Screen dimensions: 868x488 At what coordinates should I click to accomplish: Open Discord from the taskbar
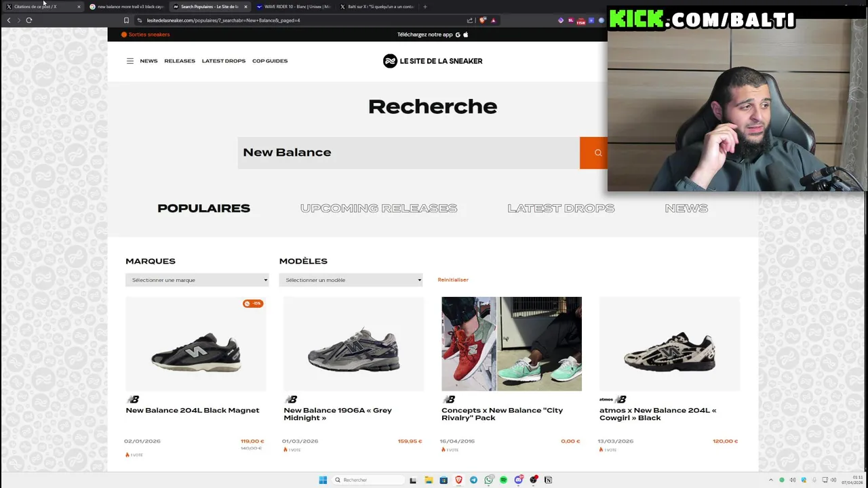(x=518, y=480)
